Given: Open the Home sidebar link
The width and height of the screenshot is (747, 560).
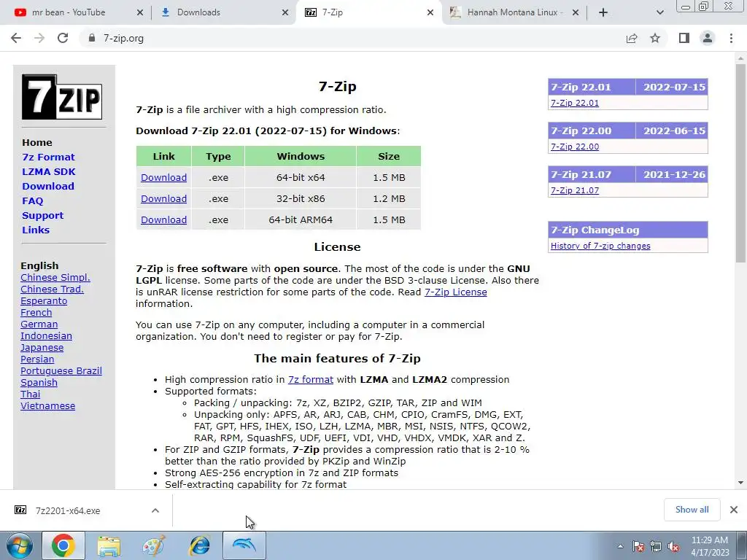Looking at the screenshot, I should (x=37, y=142).
